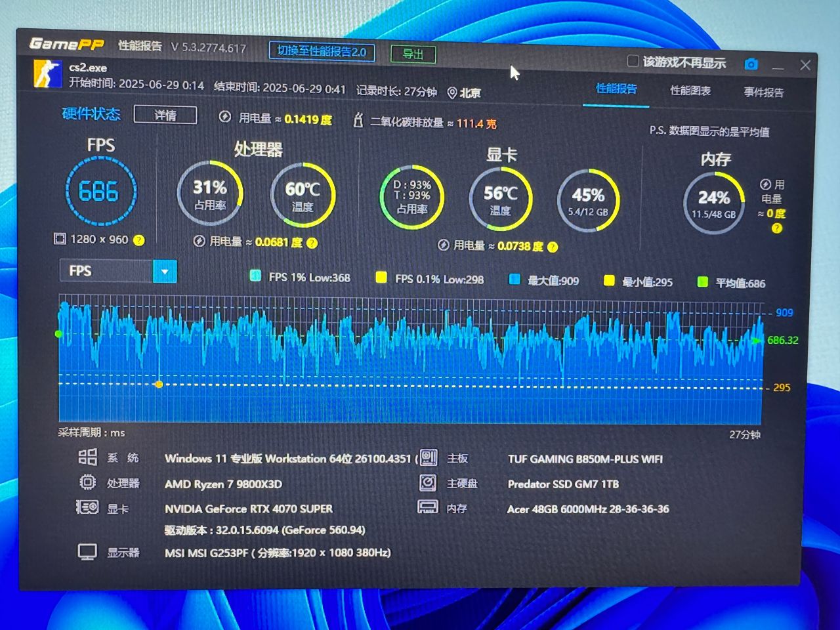Click the FPS 0.1% Low legend swatch

(381, 278)
